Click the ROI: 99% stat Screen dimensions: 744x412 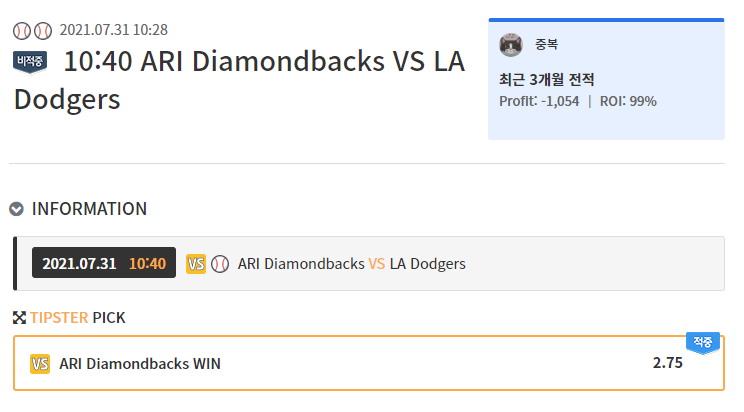628,101
